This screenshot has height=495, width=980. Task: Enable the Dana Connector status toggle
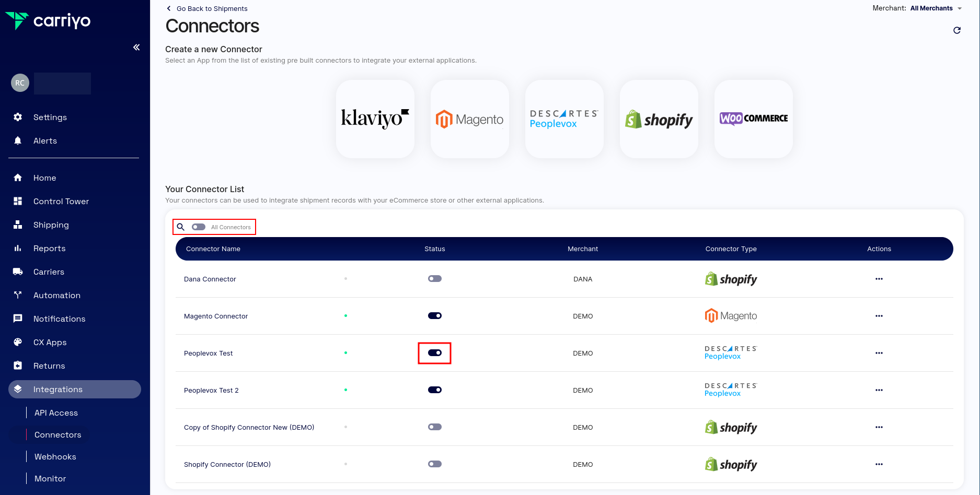point(435,279)
